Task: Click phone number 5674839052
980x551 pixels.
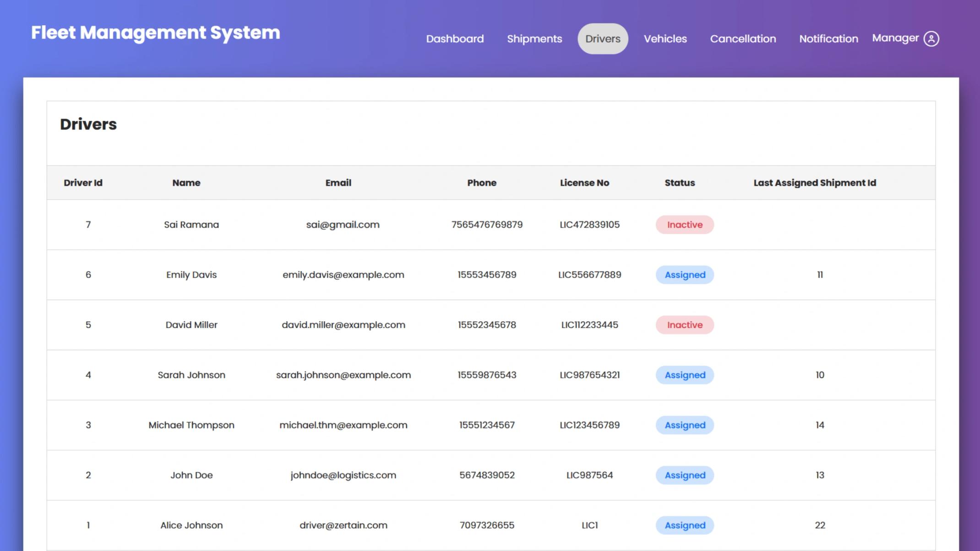Action: (x=487, y=475)
